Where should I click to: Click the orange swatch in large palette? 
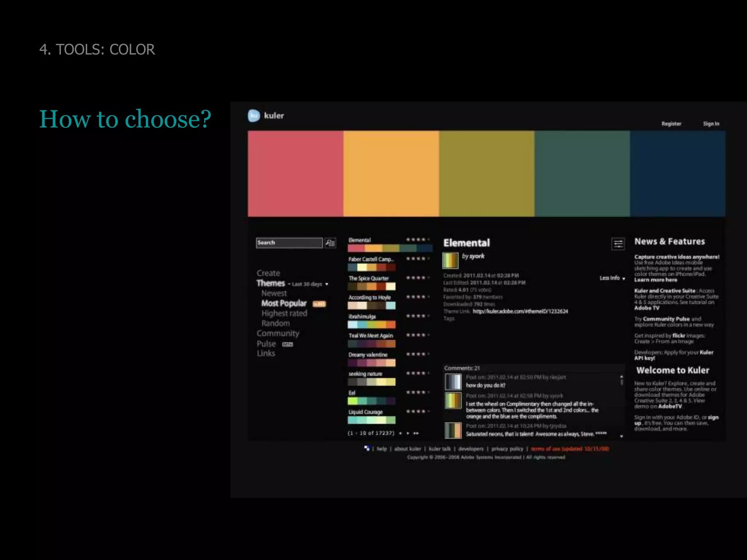pos(391,174)
